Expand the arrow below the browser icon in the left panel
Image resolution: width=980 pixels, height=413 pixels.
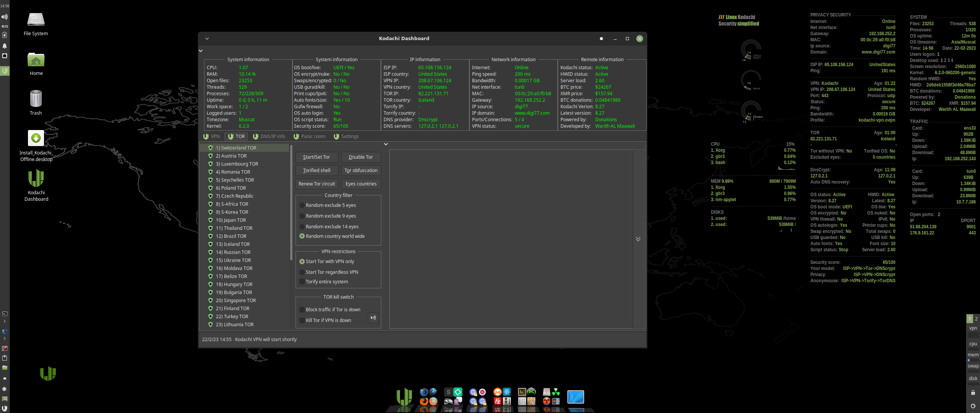(x=5, y=338)
